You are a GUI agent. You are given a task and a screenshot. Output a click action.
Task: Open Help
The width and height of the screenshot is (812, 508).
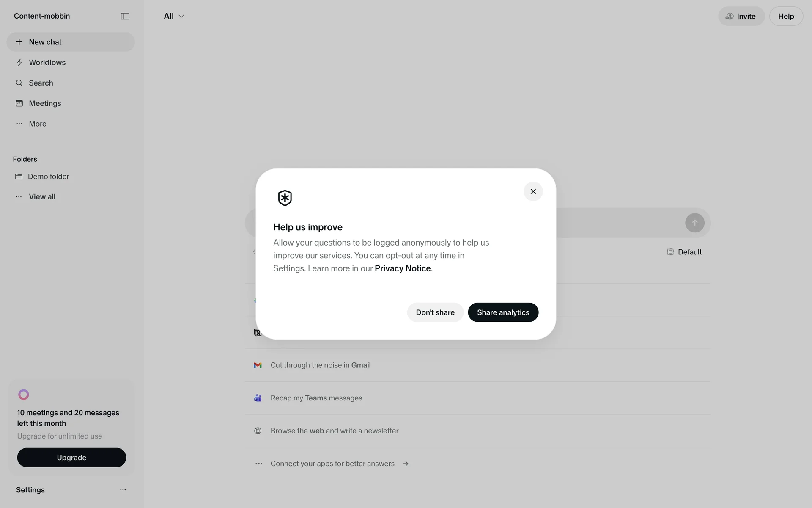coord(786,16)
